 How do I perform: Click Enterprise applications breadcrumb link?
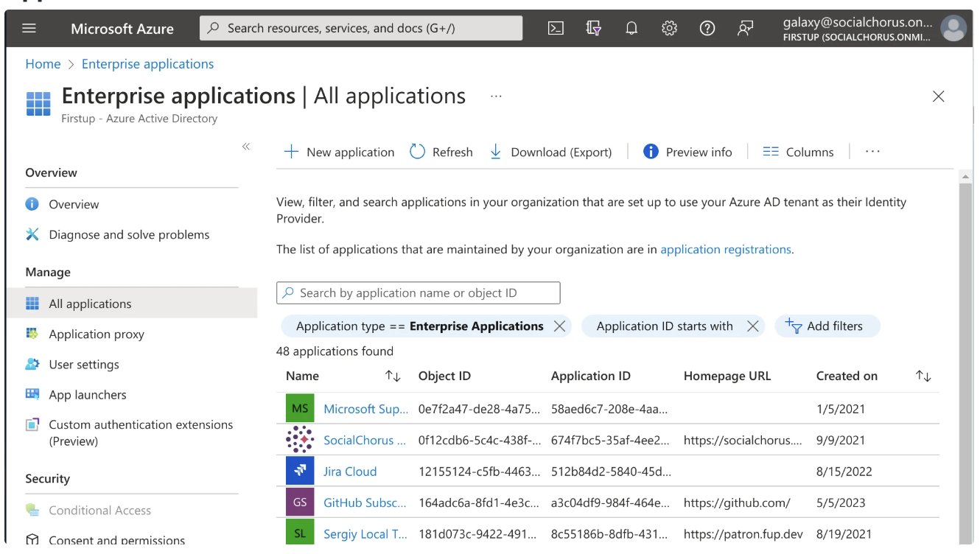tap(147, 64)
